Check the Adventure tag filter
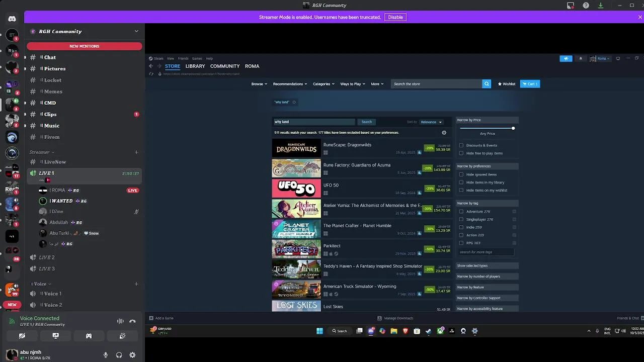This screenshot has height=362, width=644. pos(461,212)
